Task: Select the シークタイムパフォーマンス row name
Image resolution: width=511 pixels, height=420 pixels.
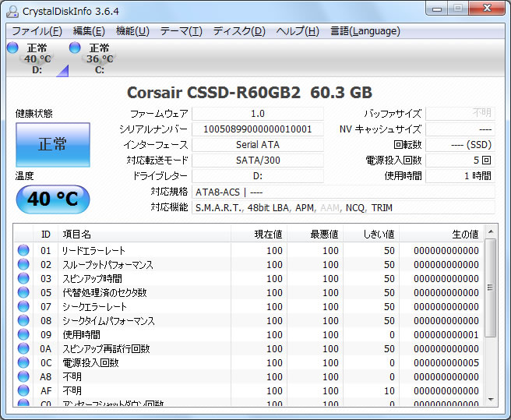Action: 108,320
